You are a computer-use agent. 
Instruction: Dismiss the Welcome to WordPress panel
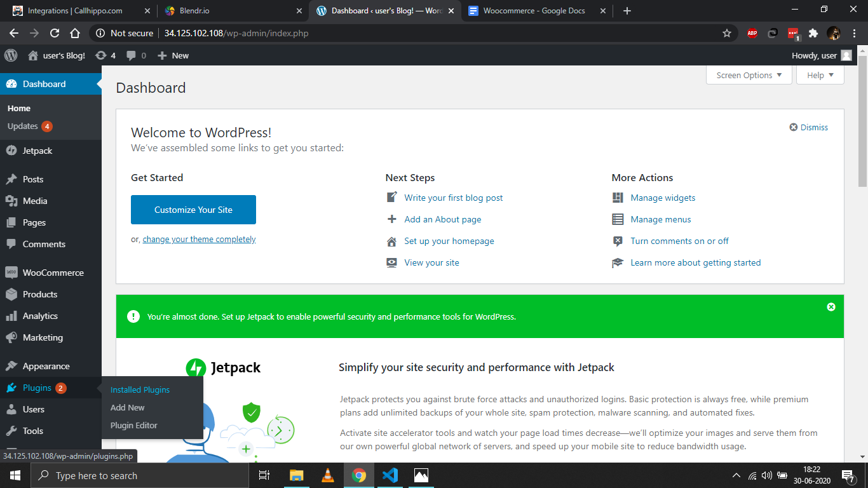pyautogui.click(x=808, y=127)
